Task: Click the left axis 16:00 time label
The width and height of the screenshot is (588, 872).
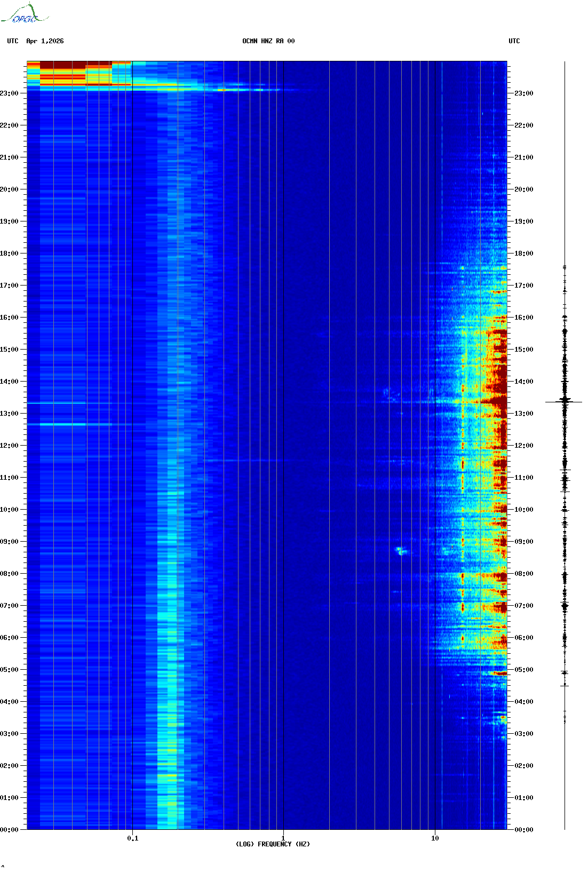Action: tap(9, 318)
